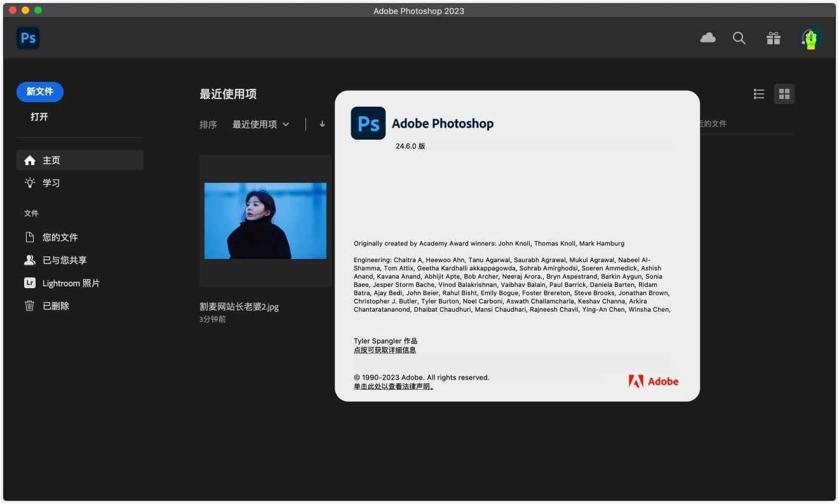The height and width of the screenshot is (504, 839).
Task: Select the file name 割麦网站长老婆2.jpg
Action: (239, 307)
